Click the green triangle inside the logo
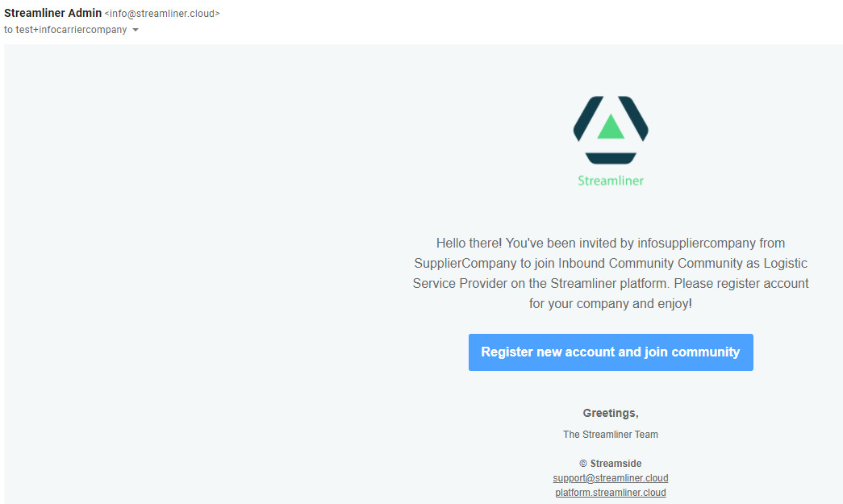The height and width of the screenshot is (504, 843). click(611, 127)
